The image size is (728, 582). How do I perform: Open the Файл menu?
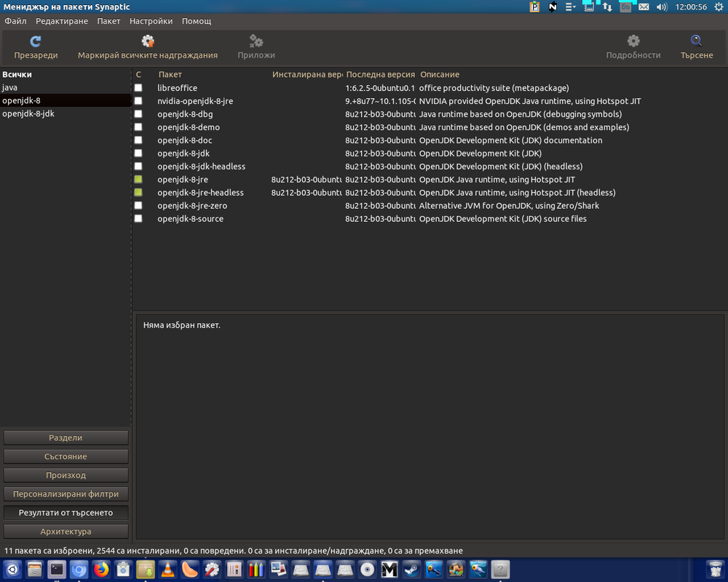(x=15, y=21)
